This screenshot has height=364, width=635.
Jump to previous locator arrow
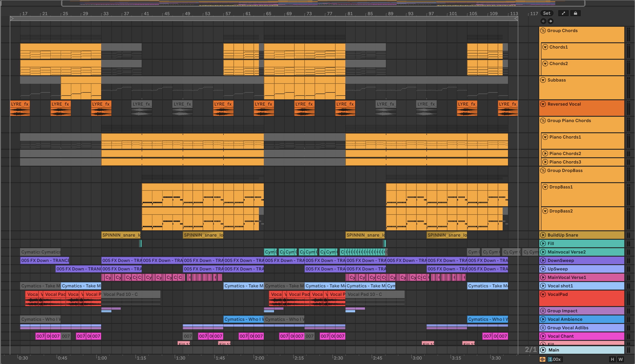[543, 21]
